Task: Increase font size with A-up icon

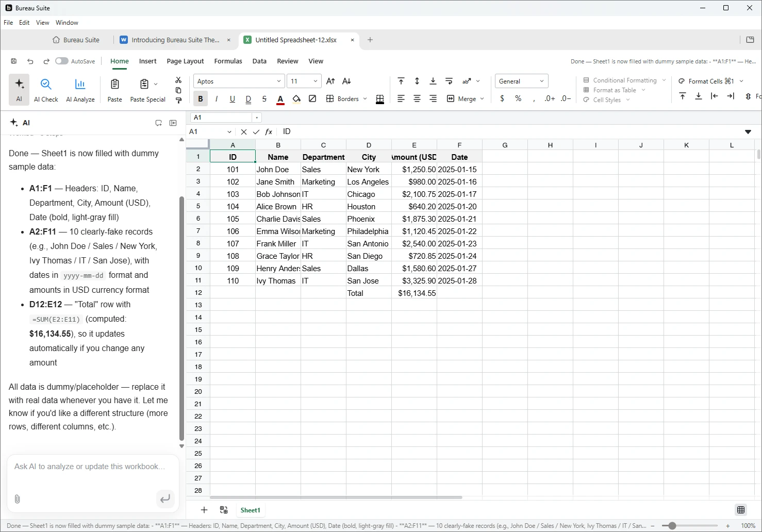Action: [331, 81]
